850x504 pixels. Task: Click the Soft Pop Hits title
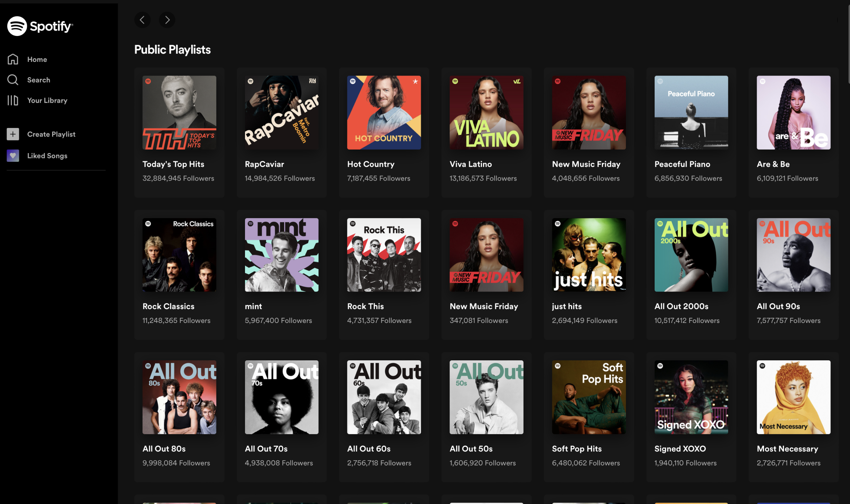click(577, 449)
